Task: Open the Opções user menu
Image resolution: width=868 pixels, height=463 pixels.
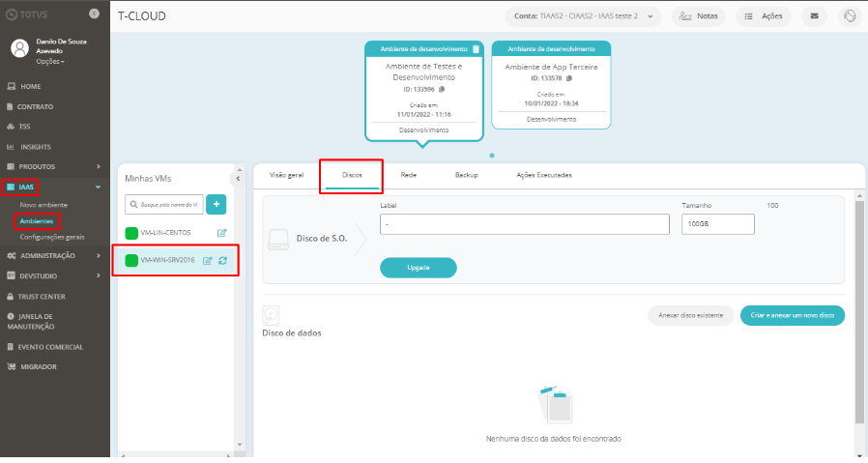Action: point(50,62)
